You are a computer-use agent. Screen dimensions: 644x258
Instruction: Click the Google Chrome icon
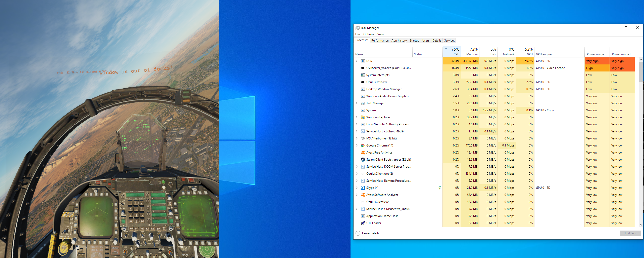point(363,145)
